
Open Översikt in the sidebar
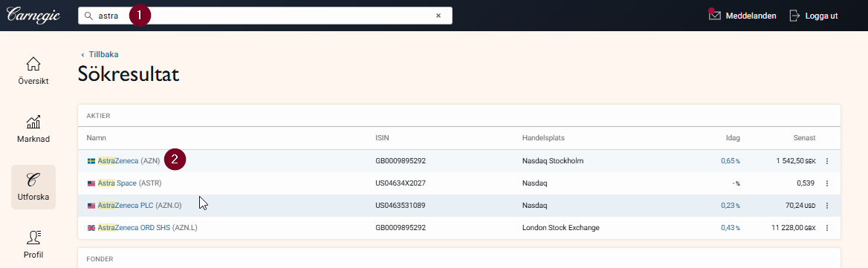[x=33, y=71]
